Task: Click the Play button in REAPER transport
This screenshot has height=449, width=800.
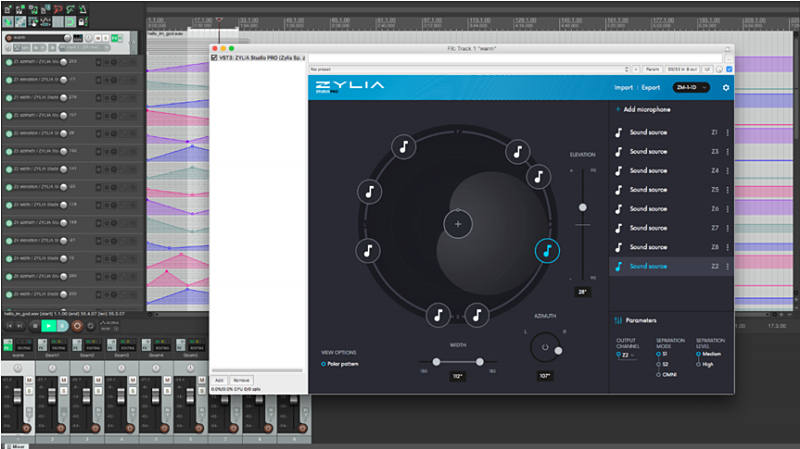Action: pyautogui.click(x=48, y=326)
